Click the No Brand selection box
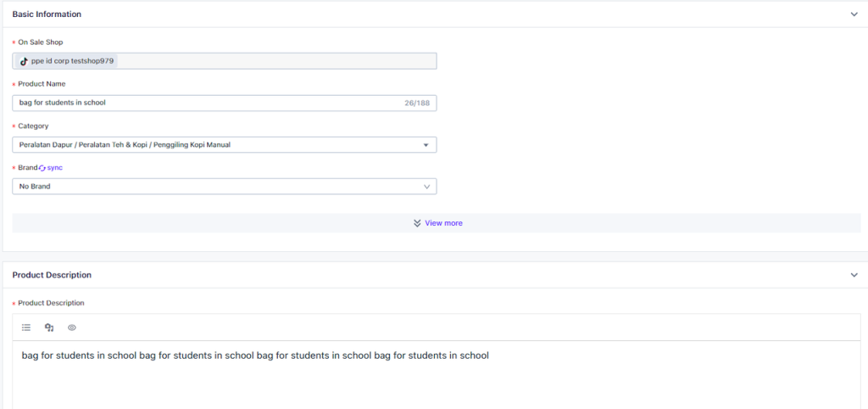Screen dimensions: 868x409 click(x=224, y=187)
